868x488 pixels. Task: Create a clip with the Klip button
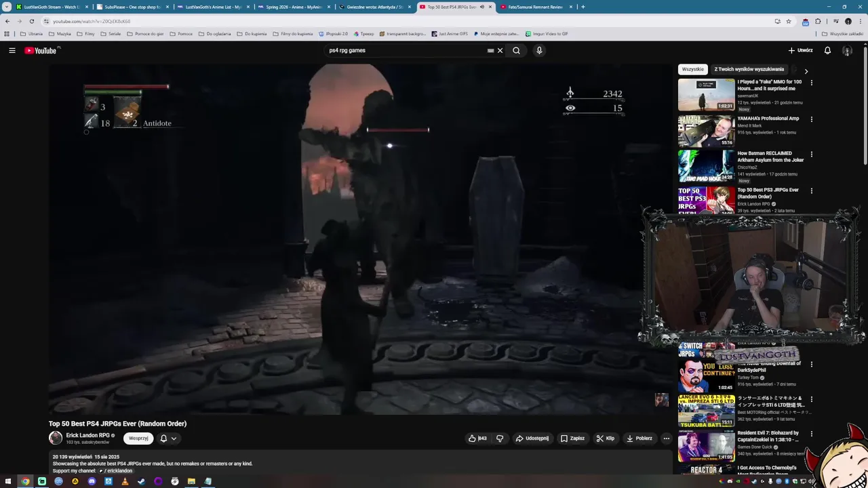(605, 439)
